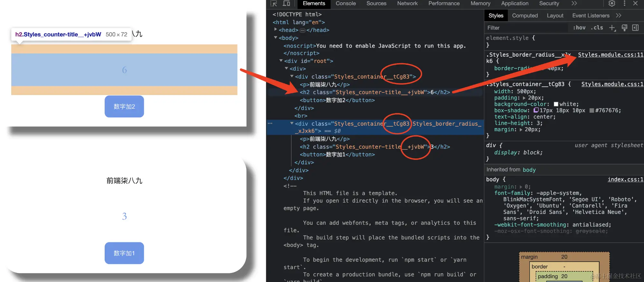Open Styles.module.css:1 source link

pyautogui.click(x=612, y=84)
